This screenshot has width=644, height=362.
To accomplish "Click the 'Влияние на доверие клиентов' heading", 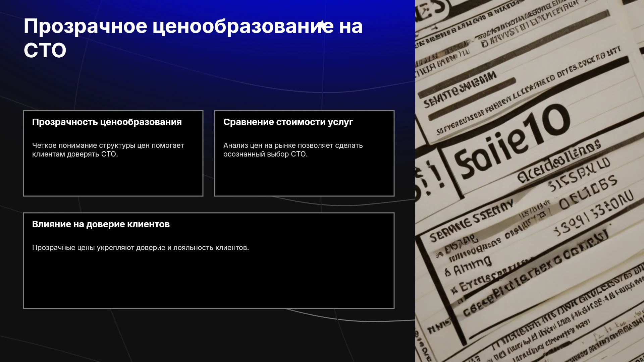I will click(101, 224).
